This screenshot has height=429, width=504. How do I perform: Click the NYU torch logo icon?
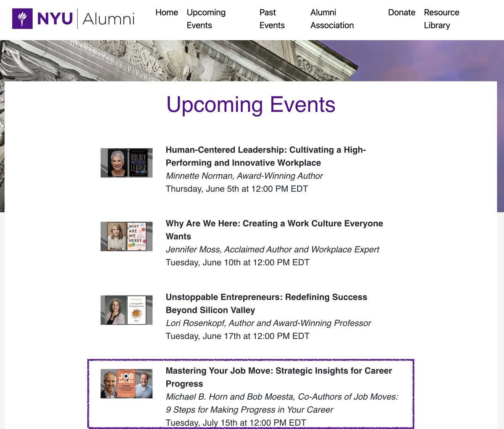click(22, 19)
